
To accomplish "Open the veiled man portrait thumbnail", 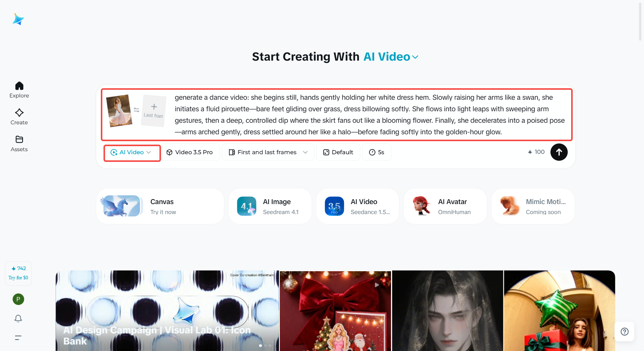I will [x=447, y=311].
